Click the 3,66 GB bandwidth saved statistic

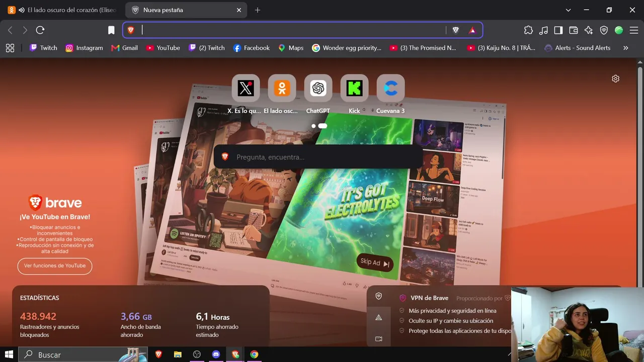pyautogui.click(x=136, y=316)
